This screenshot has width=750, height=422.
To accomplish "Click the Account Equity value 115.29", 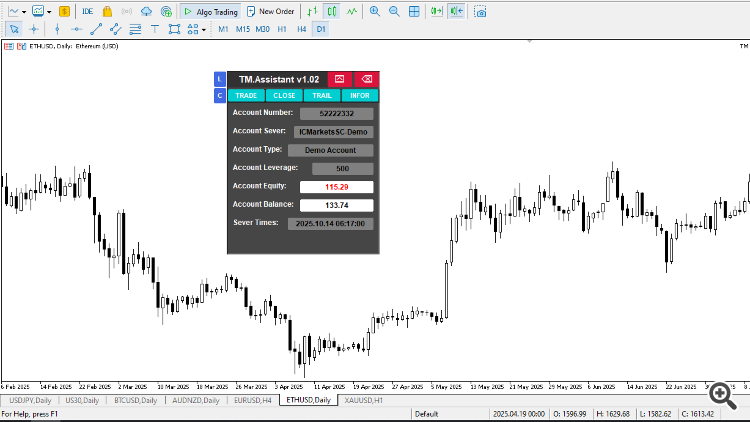I will coord(337,187).
